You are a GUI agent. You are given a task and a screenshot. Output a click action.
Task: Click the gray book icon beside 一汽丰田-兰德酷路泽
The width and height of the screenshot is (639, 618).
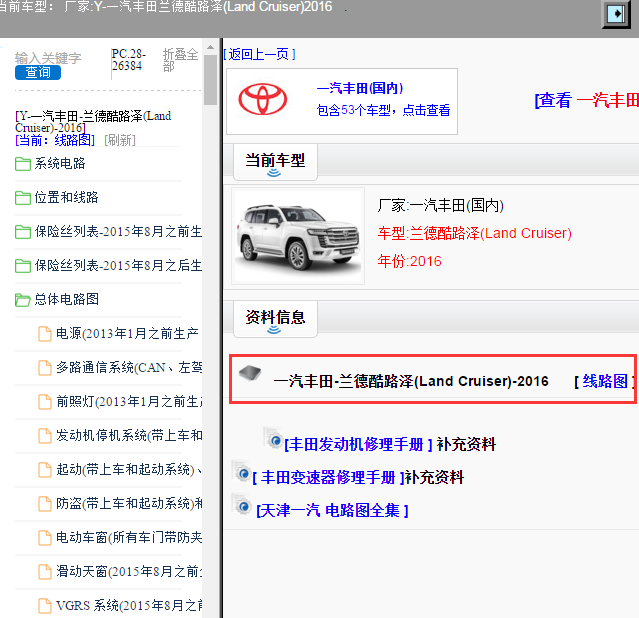[250, 373]
